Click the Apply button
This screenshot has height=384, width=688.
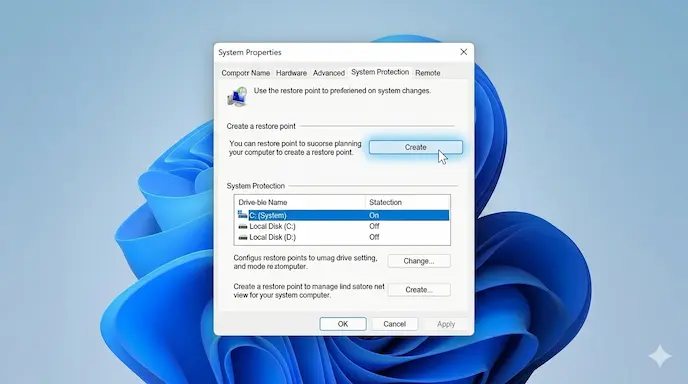point(446,324)
